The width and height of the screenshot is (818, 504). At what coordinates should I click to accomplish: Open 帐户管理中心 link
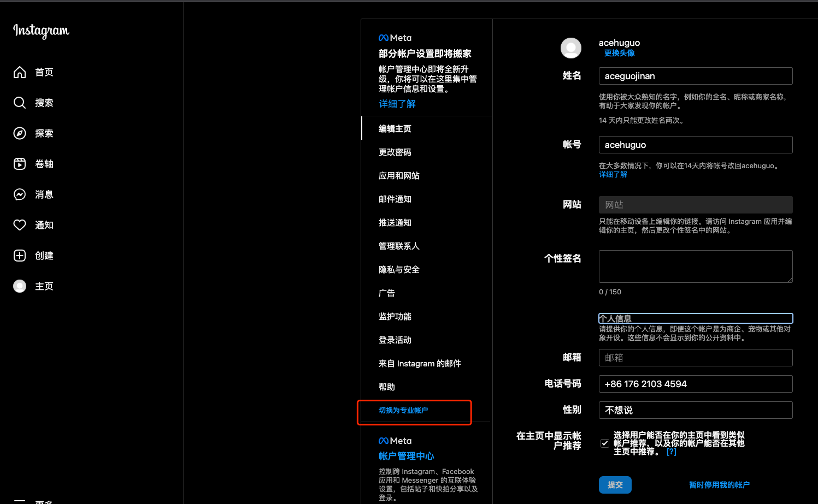(406, 456)
